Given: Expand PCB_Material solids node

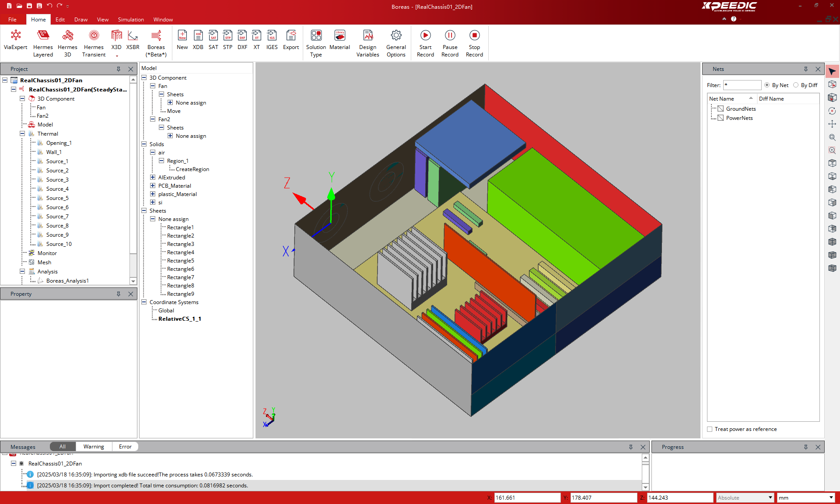Looking at the screenshot, I should pyautogui.click(x=153, y=185).
